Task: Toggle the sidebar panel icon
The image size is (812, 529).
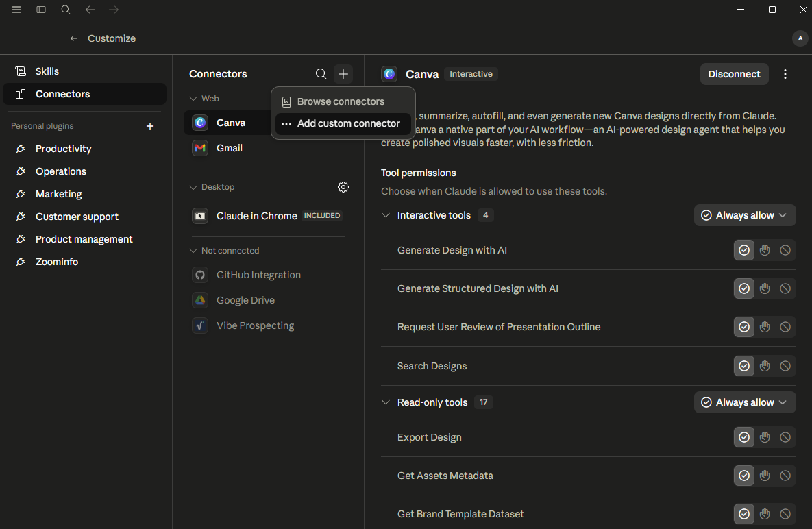Action: (x=41, y=10)
